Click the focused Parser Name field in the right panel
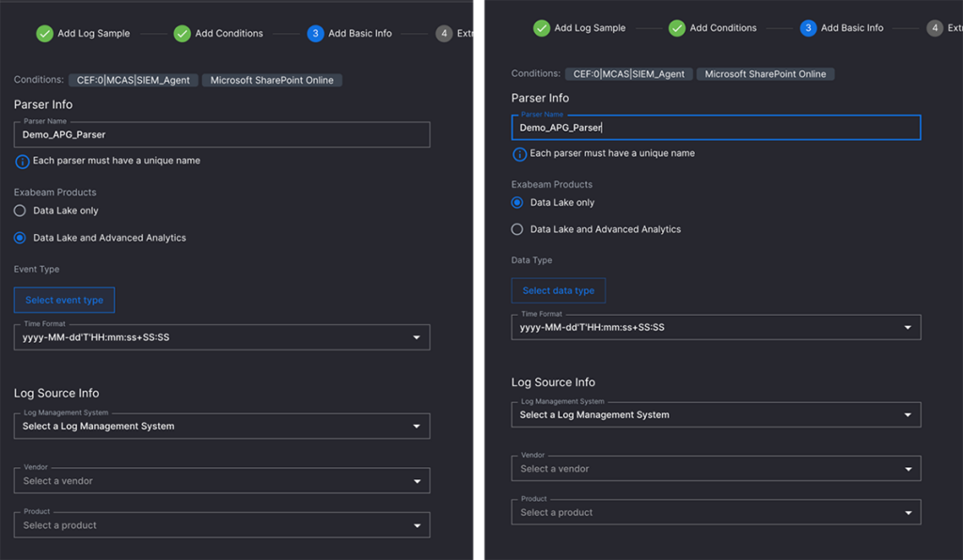Viewport: 963px width, 560px height. pyautogui.click(x=716, y=128)
